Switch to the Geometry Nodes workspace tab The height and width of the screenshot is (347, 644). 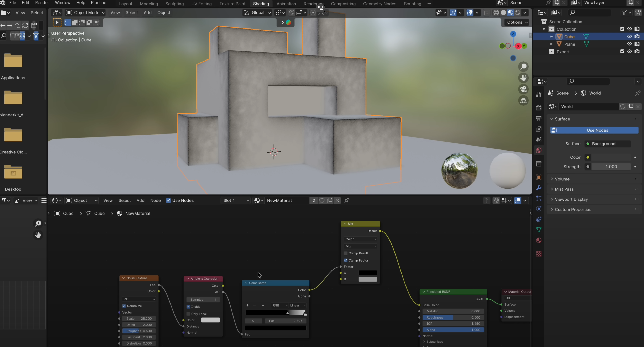pyautogui.click(x=379, y=4)
